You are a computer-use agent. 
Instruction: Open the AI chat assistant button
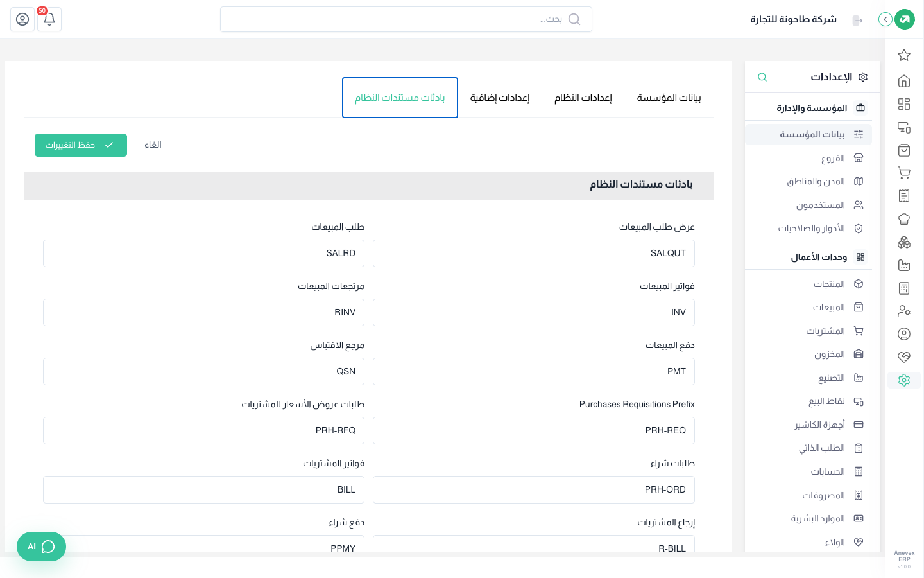point(41,547)
